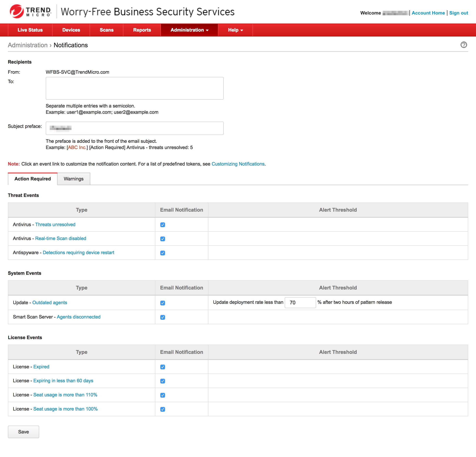Open Customizing Notifications link

238,164
